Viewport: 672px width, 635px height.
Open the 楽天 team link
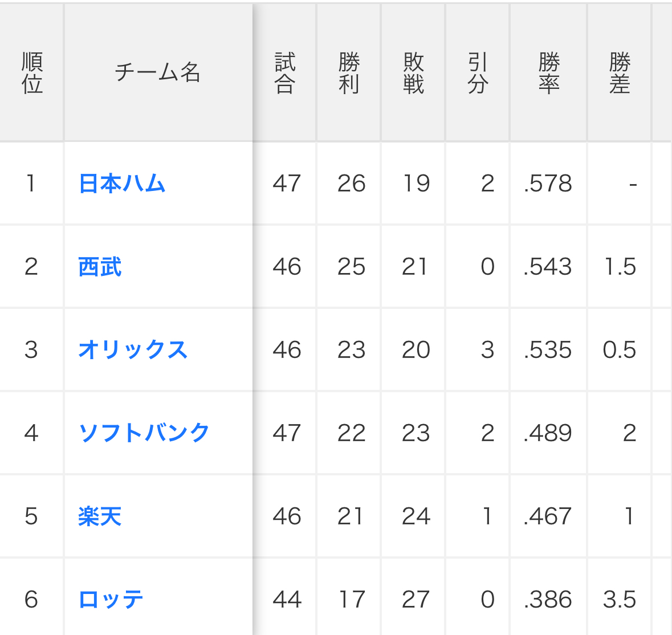point(100,516)
